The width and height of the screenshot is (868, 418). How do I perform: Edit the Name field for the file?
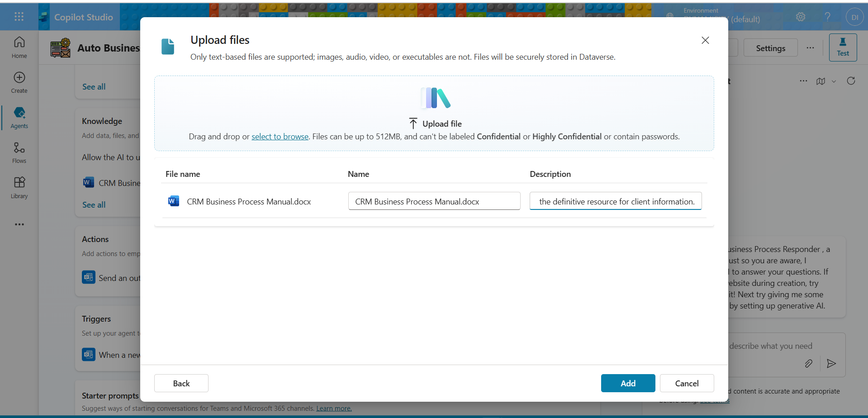click(434, 201)
